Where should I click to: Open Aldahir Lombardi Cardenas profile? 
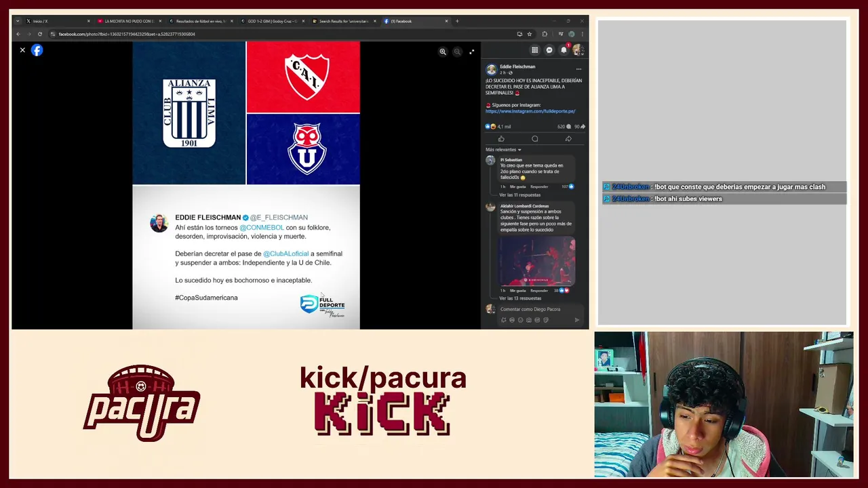(x=525, y=206)
